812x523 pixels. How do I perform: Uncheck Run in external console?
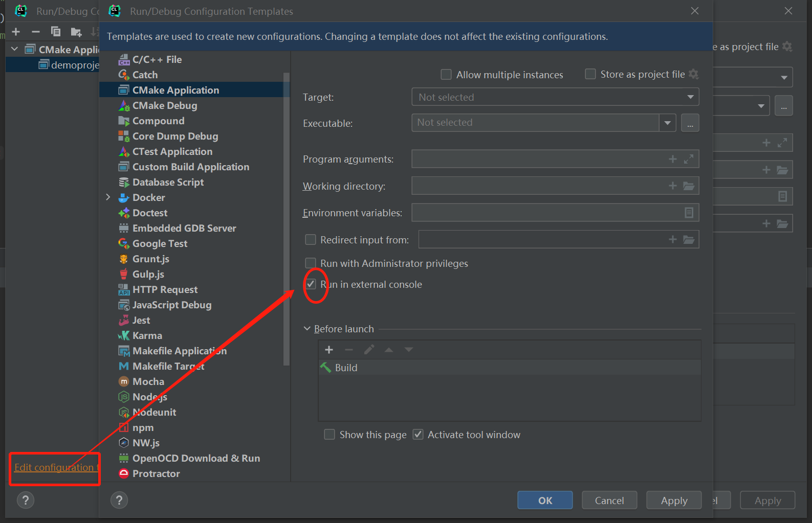(x=311, y=284)
